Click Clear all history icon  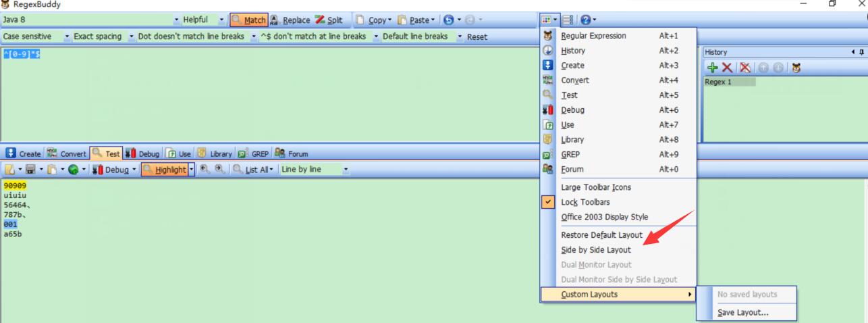(745, 68)
